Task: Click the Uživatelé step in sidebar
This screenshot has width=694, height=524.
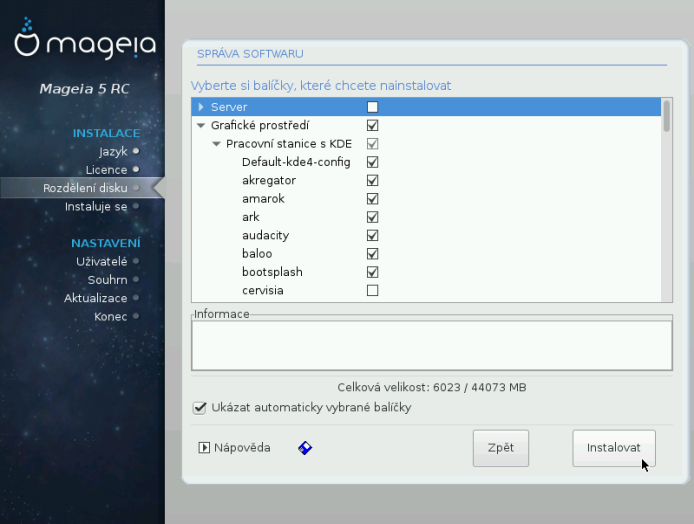Action: pos(101,262)
